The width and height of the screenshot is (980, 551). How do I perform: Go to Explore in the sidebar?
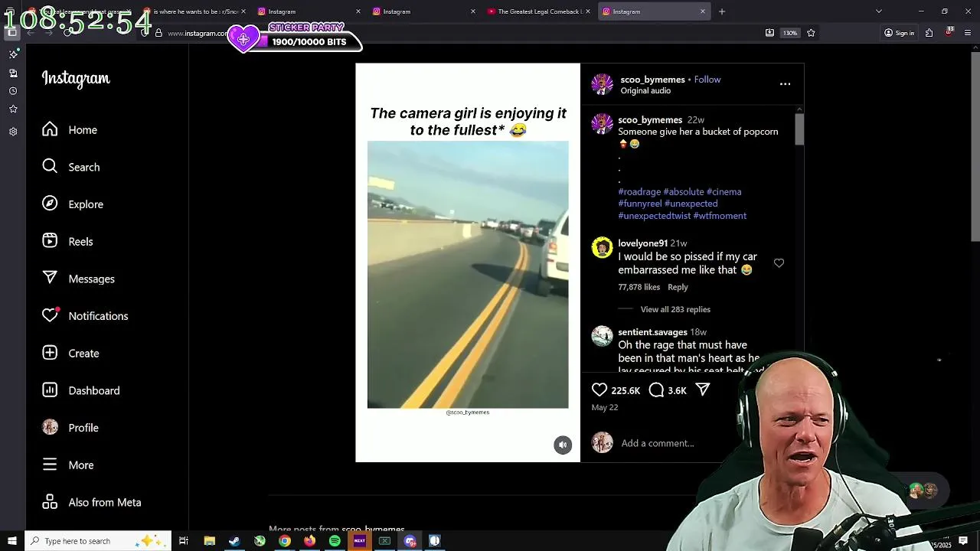coord(73,204)
